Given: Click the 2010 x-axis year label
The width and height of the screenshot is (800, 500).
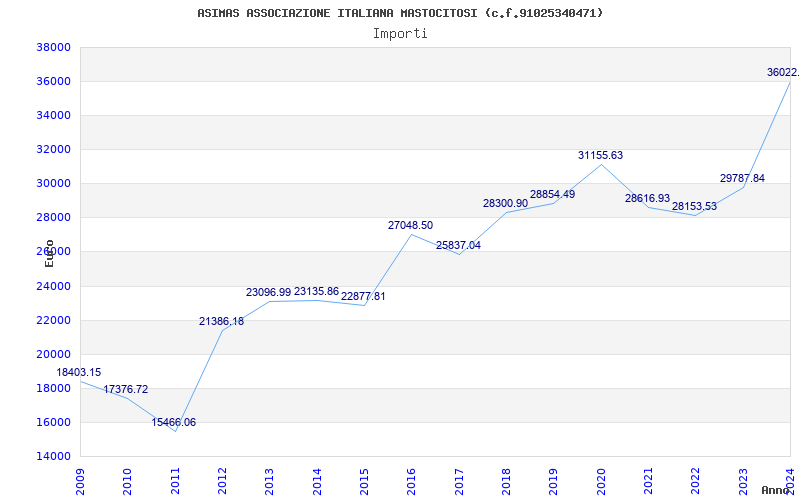Looking at the screenshot, I should (x=128, y=482).
